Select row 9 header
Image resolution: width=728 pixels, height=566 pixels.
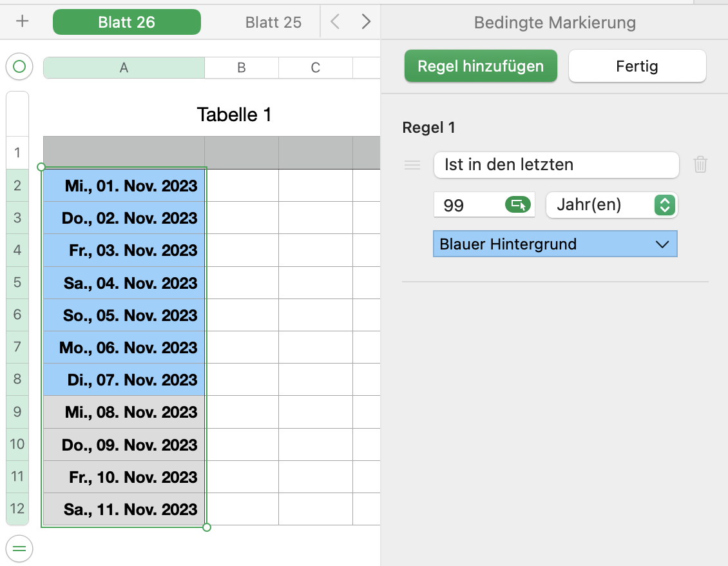(x=17, y=411)
